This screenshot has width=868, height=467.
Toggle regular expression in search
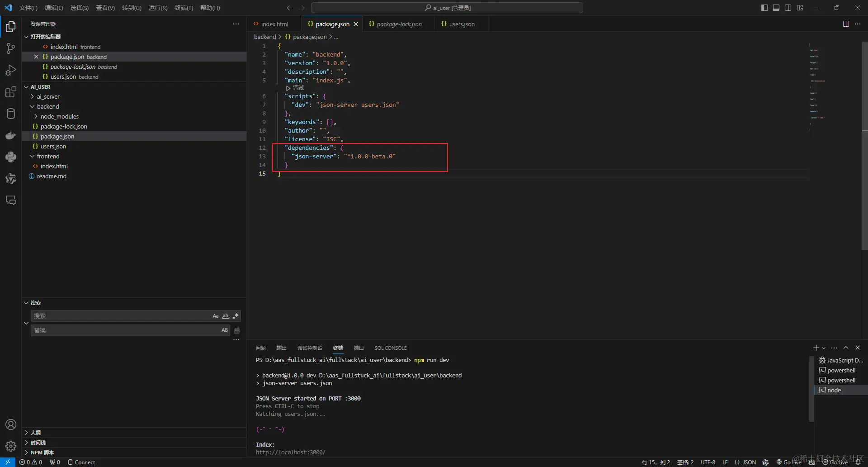click(236, 316)
